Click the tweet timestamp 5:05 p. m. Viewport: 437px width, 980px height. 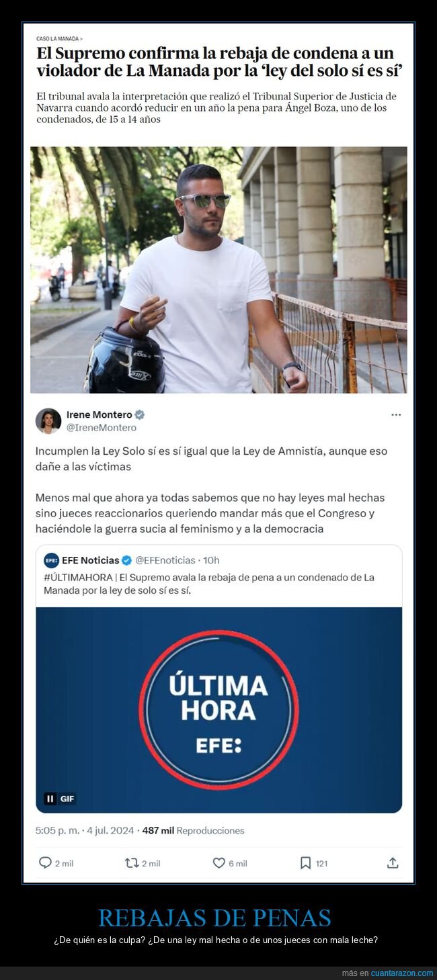pos(57,830)
